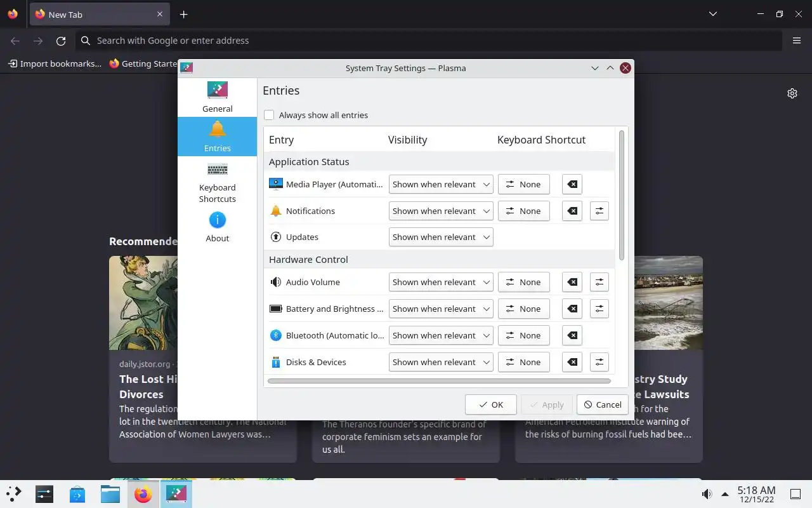Image resolution: width=812 pixels, height=508 pixels.
Task: Click the Keyboard Shortcut column header
Action: 541,140
